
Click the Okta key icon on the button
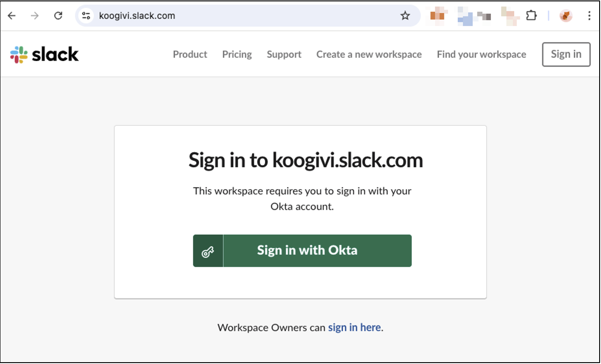(x=208, y=250)
